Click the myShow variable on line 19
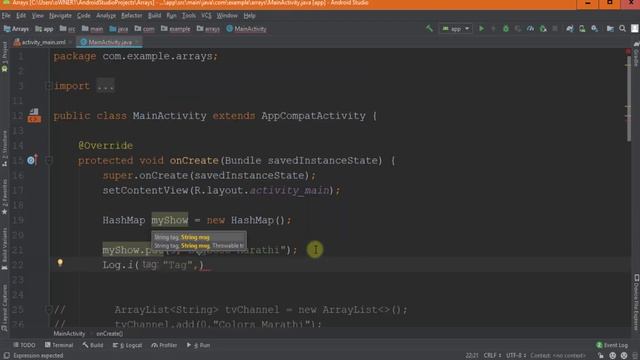Screen dimensions: 640x360 170,220
